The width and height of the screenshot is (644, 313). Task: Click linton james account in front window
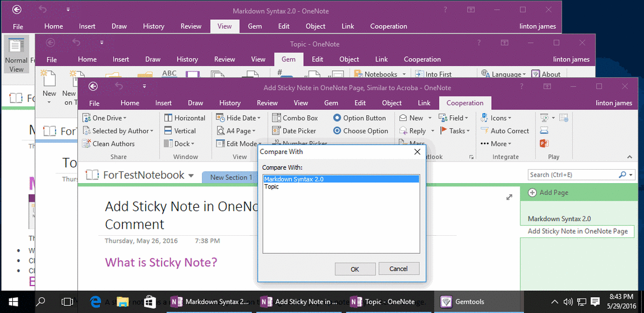pos(614,103)
